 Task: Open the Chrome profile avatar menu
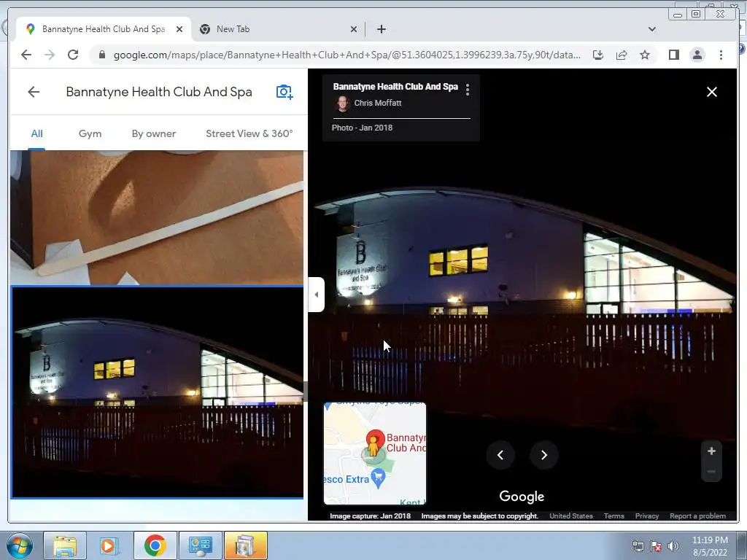(697, 55)
